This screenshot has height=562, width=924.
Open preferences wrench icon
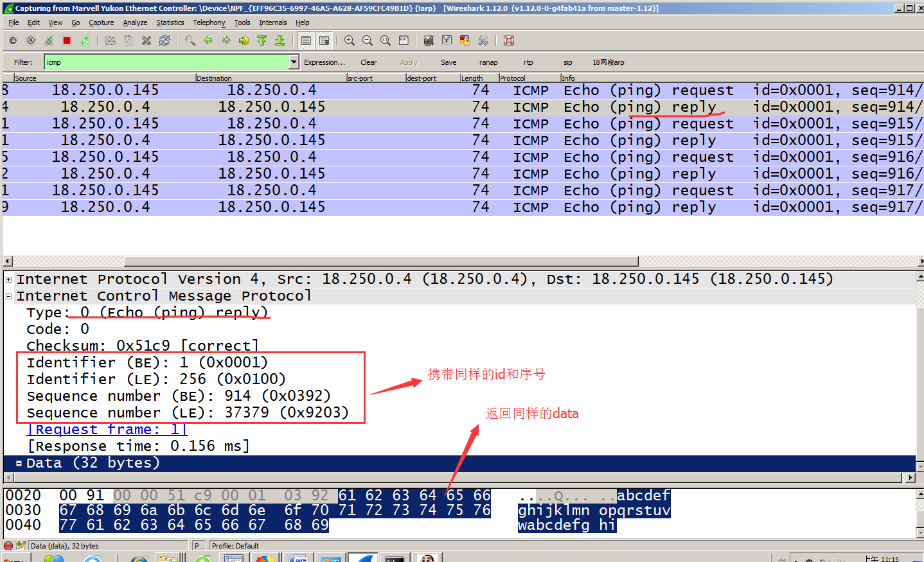point(483,40)
